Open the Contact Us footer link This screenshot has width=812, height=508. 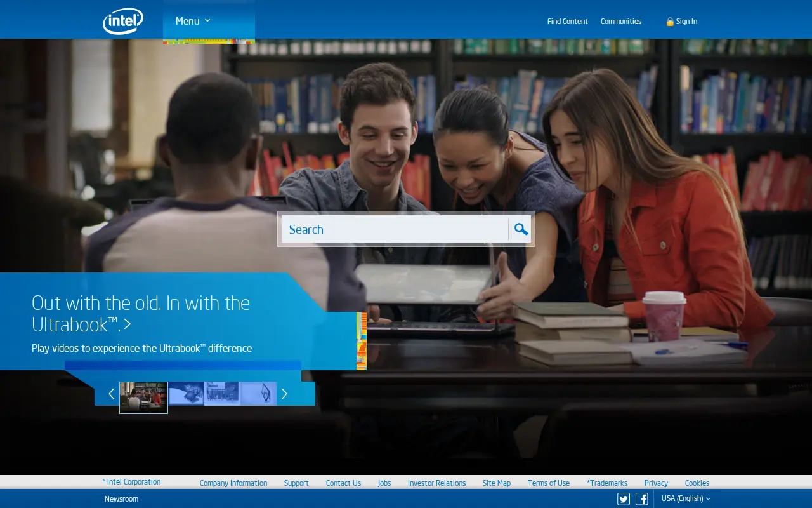(x=343, y=483)
